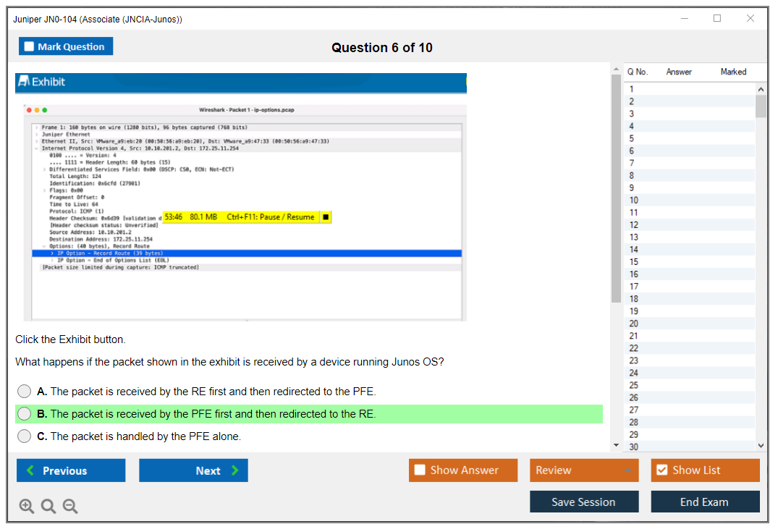
Task: Select answer option B radio button
Action: (25, 414)
